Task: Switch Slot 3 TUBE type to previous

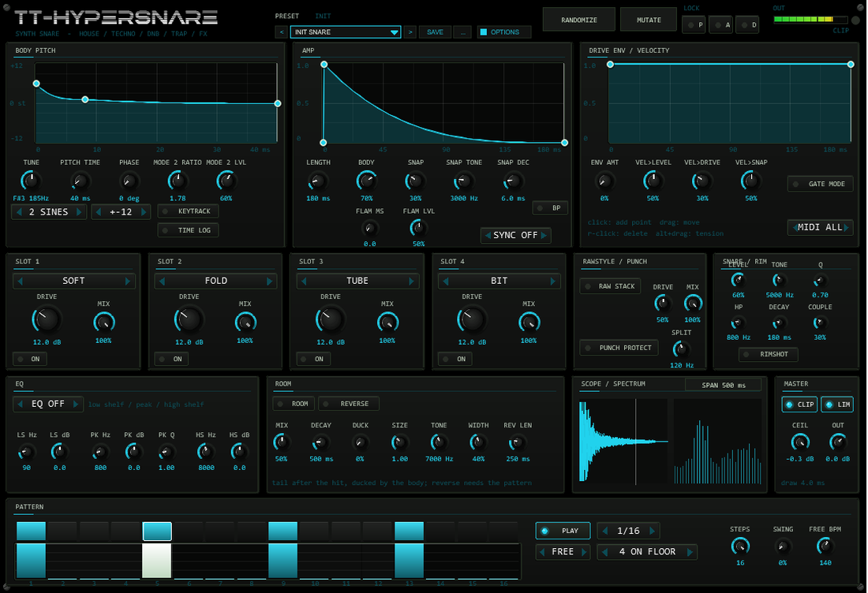Action: (304, 281)
